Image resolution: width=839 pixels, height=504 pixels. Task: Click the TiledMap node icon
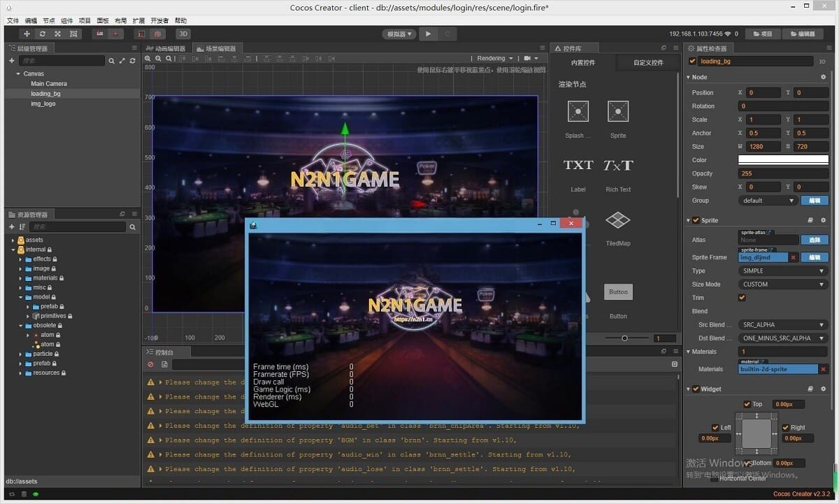617,221
